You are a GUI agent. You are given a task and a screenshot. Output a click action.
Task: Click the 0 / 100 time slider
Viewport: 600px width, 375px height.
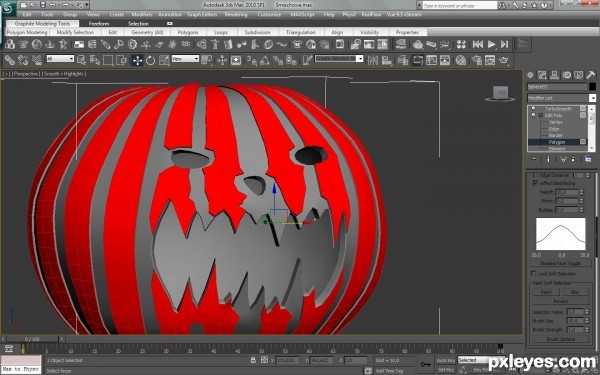pyautogui.click(x=32, y=339)
